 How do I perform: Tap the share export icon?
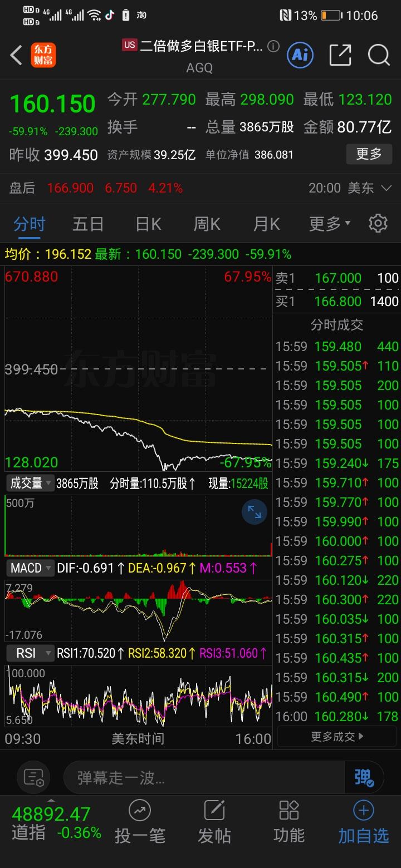[340, 55]
